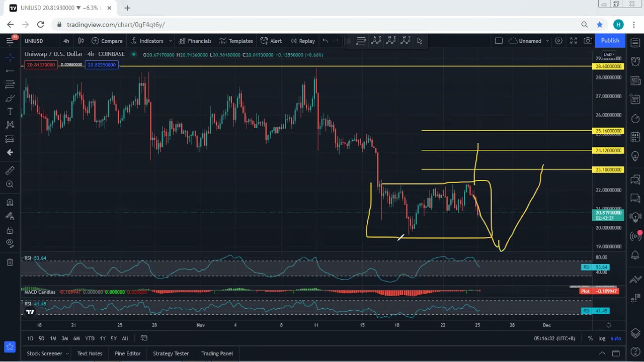Open the USD currency dropdown
The width and height of the screenshot is (644, 362).
pyautogui.click(x=608, y=54)
